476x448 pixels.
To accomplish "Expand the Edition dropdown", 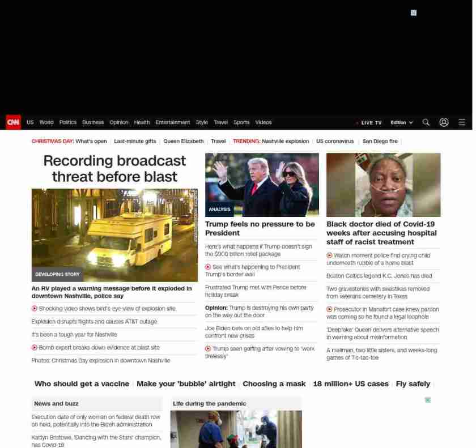I will click(402, 122).
